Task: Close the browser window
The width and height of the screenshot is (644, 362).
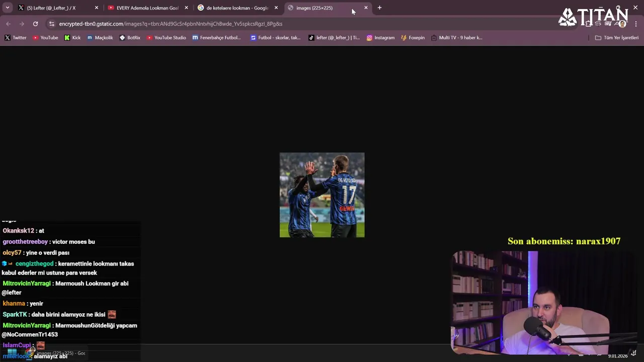Action: pos(635,8)
